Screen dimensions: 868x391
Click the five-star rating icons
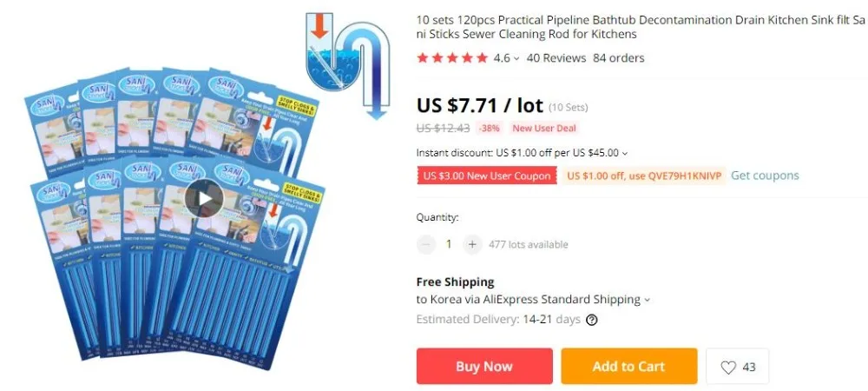(x=452, y=58)
